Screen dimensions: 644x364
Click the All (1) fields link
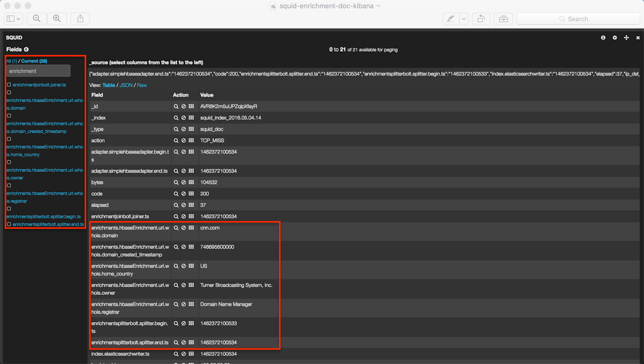tap(11, 61)
